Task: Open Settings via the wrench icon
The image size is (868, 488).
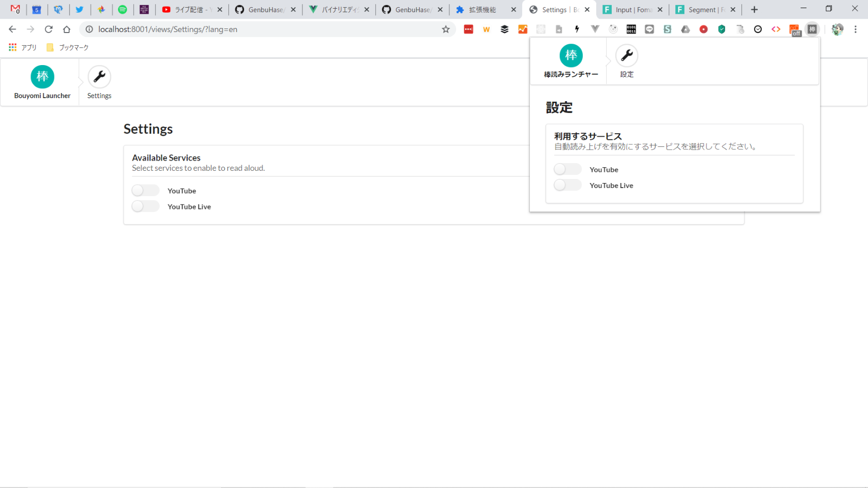Action: point(99,77)
